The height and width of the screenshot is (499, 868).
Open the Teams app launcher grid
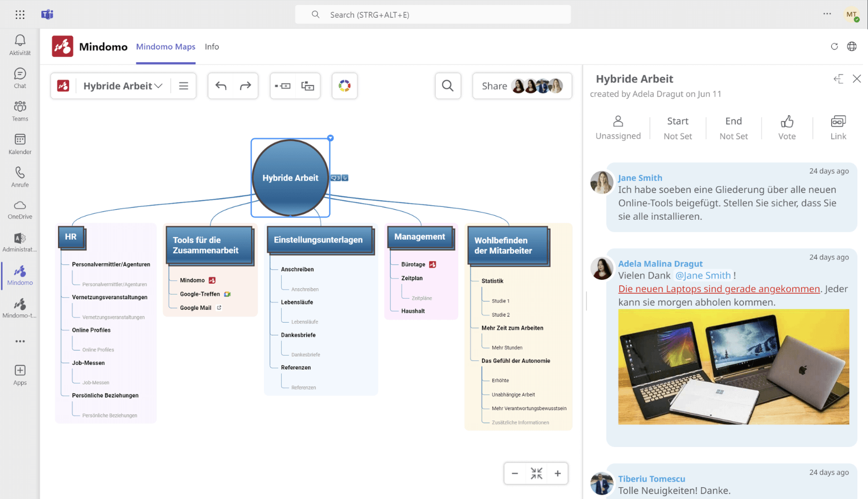(x=20, y=14)
